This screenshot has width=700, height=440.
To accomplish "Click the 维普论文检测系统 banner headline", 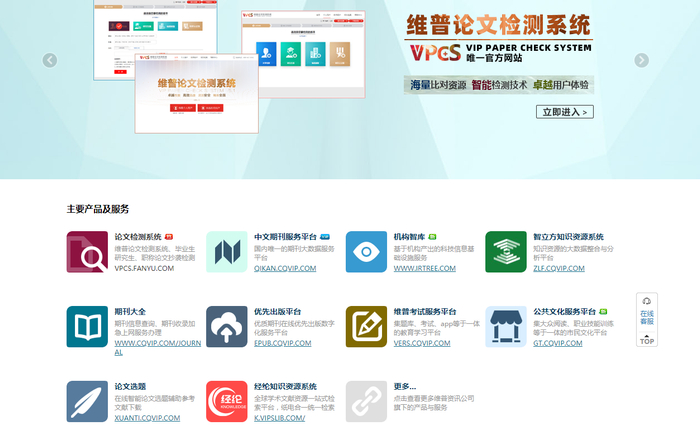I will [x=498, y=25].
